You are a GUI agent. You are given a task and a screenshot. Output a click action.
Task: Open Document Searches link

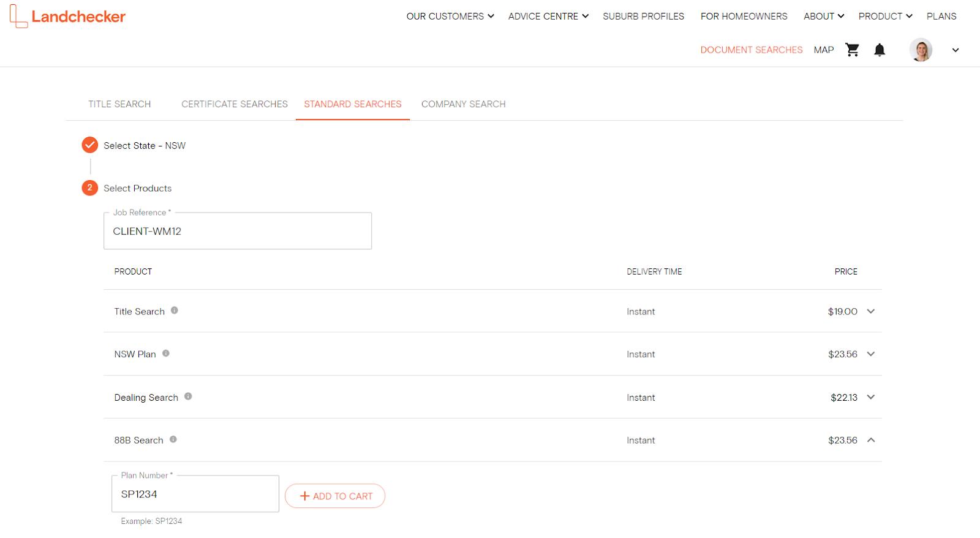point(752,50)
